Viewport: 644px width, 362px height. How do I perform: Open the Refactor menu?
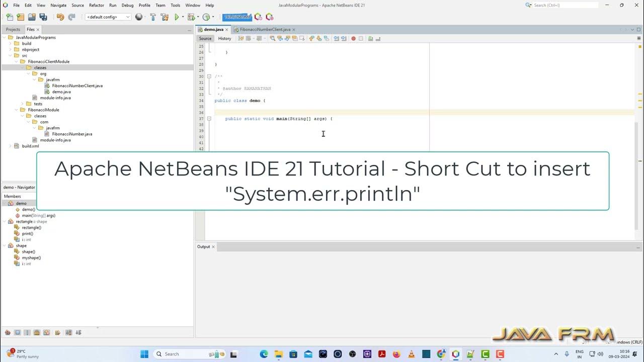pos(97,5)
